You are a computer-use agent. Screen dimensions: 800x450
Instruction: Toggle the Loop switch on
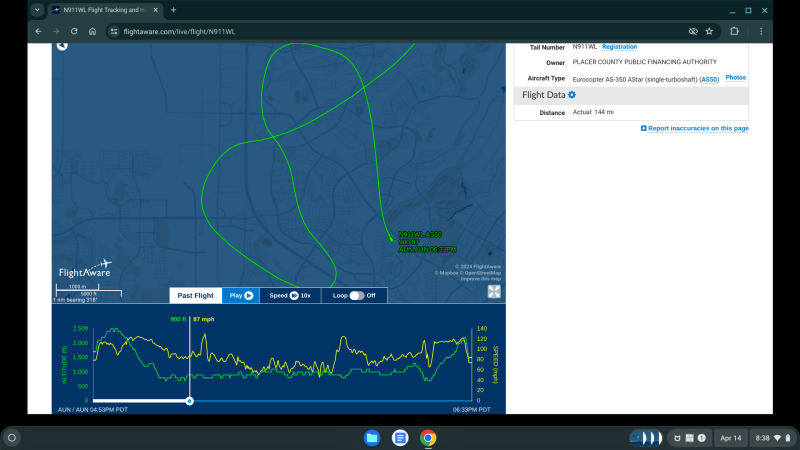click(x=356, y=295)
